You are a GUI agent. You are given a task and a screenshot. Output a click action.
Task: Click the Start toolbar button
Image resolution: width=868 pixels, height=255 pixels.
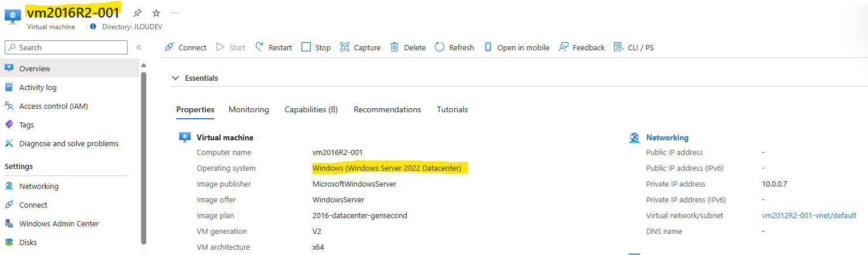(x=231, y=47)
